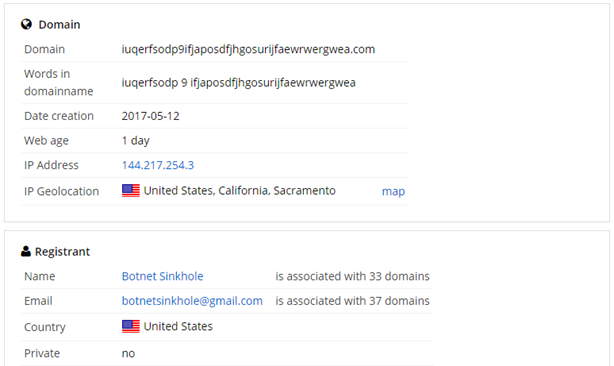Open botnetsinkhole@gmail.com email link
Image resolution: width=614 pixels, height=366 pixels.
(192, 301)
